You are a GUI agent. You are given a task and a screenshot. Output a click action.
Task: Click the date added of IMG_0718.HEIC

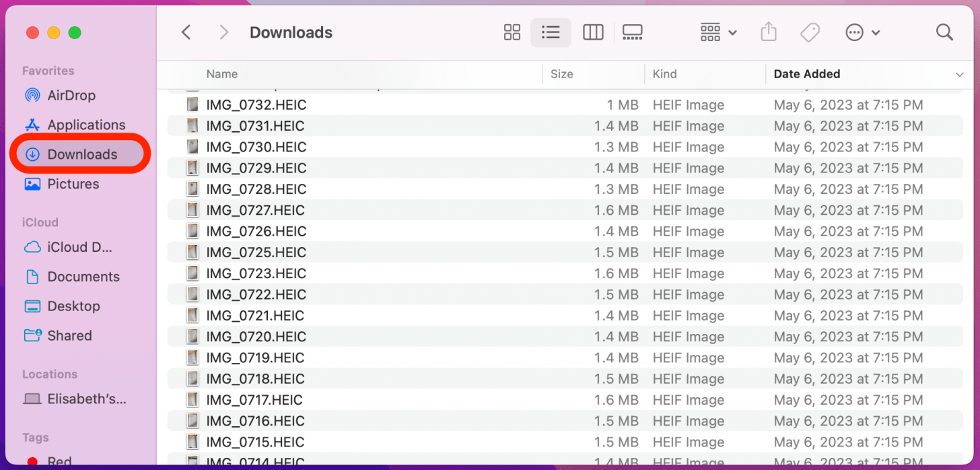848,379
